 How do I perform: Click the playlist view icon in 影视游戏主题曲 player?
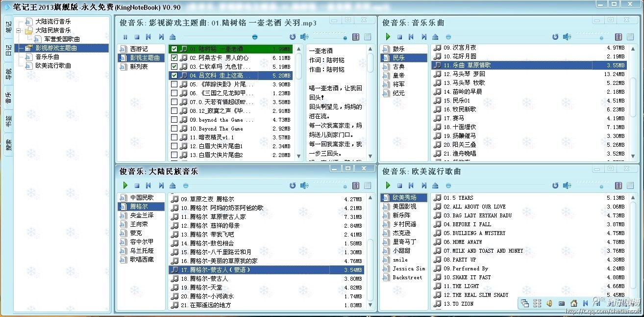pos(368,37)
